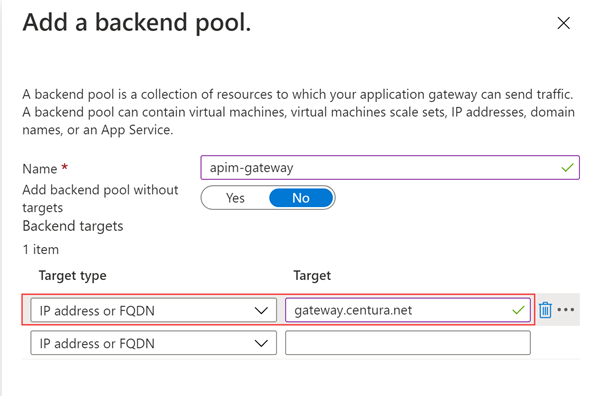The width and height of the screenshot is (599, 396).
Task: Open more options for gateway.centura.net row
Action: tap(566, 310)
